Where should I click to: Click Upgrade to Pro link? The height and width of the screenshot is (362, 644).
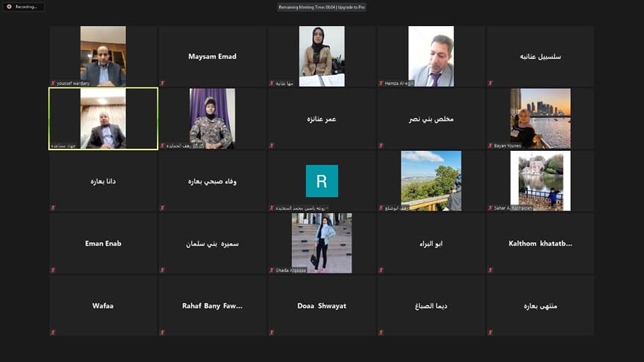click(351, 7)
